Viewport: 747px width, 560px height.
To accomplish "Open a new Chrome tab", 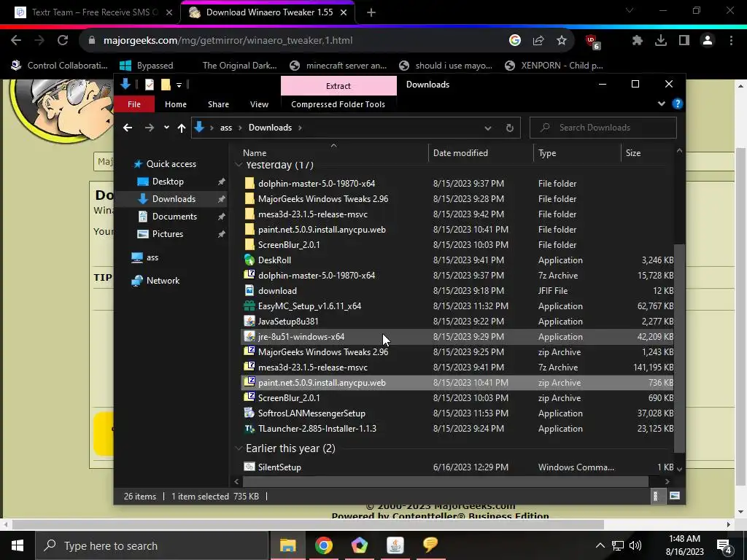I will [x=371, y=12].
